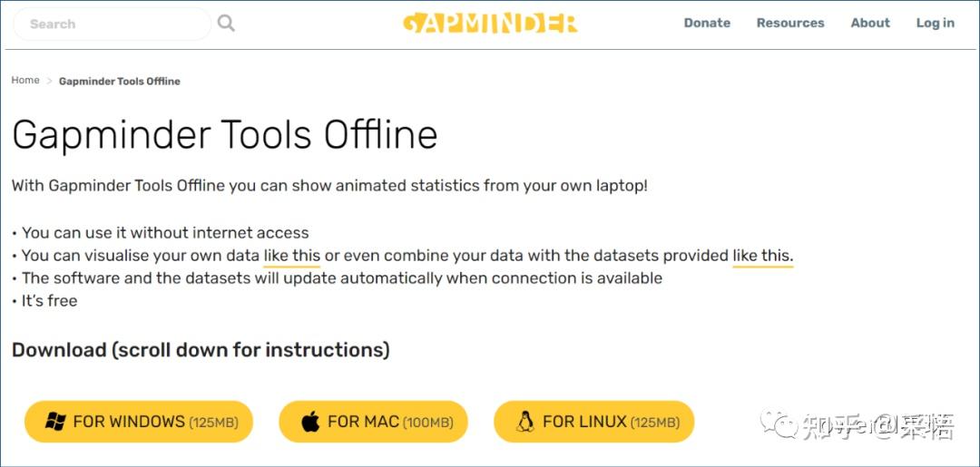
Task: Click the magnifying glass search icon
Action: (x=227, y=24)
